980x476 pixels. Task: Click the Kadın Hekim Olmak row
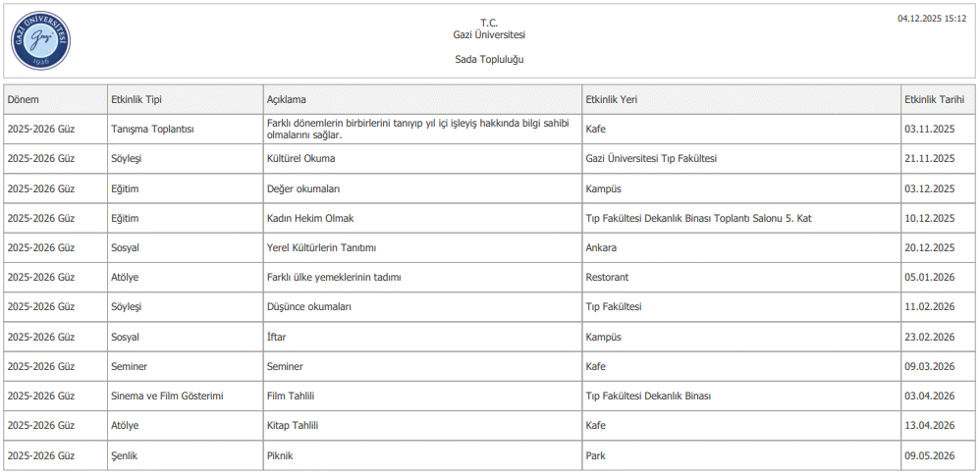point(309,218)
